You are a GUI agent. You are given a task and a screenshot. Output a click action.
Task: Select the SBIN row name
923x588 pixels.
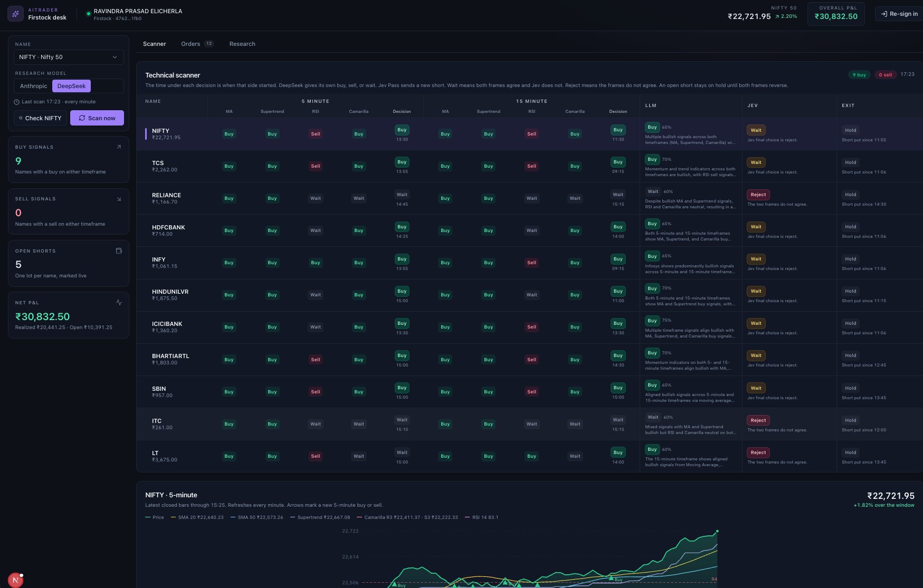[159, 389]
